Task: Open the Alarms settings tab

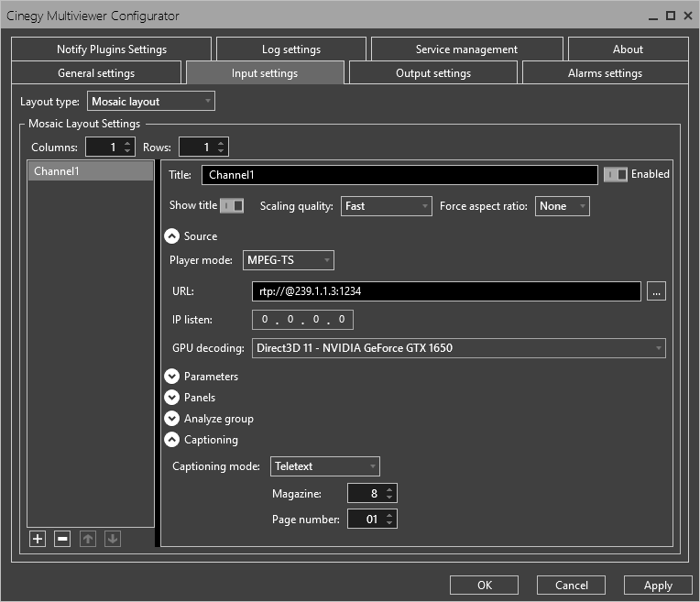Action: tap(605, 73)
